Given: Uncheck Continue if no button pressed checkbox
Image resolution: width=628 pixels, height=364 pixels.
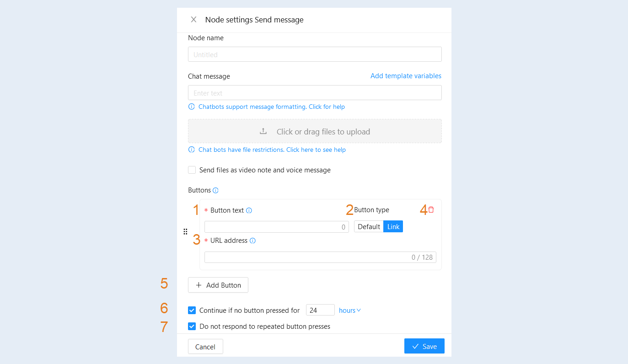Looking at the screenshot, I should [192, 310].
